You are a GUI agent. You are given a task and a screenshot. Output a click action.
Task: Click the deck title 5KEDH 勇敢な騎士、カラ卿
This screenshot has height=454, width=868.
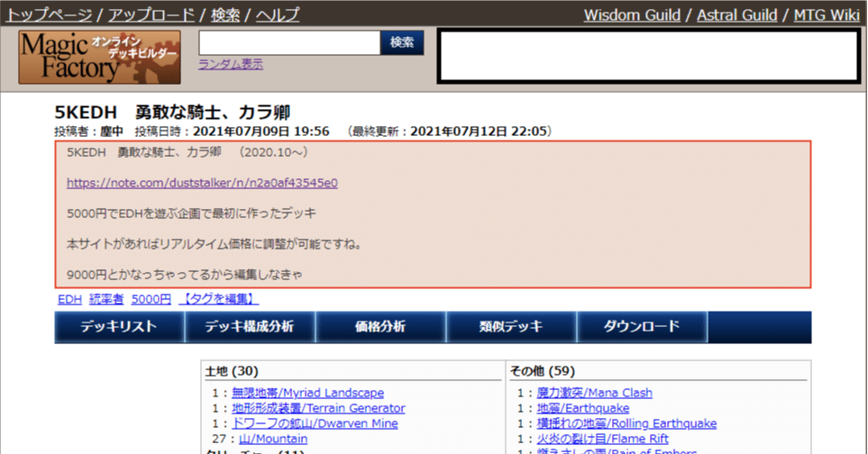[172, 113]
